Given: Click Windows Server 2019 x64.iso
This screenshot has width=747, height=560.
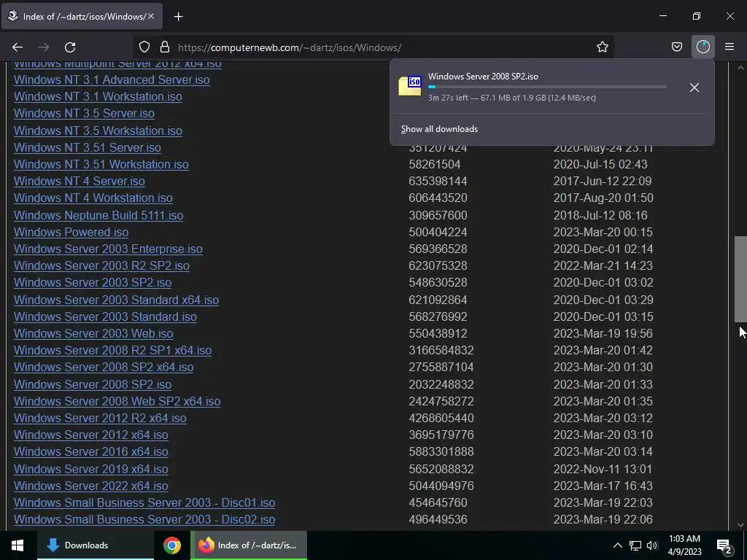Looking at the screenshot, I should coord(91,469).
